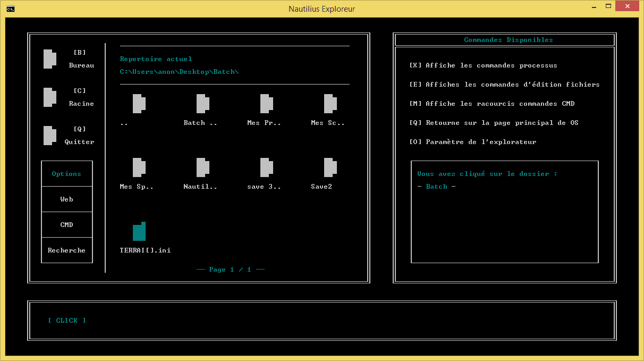The width and height of the screenshot is (644, 361).
Task: Click the [Q] Quitter shortcut label
Action: [x=80, y=136]
